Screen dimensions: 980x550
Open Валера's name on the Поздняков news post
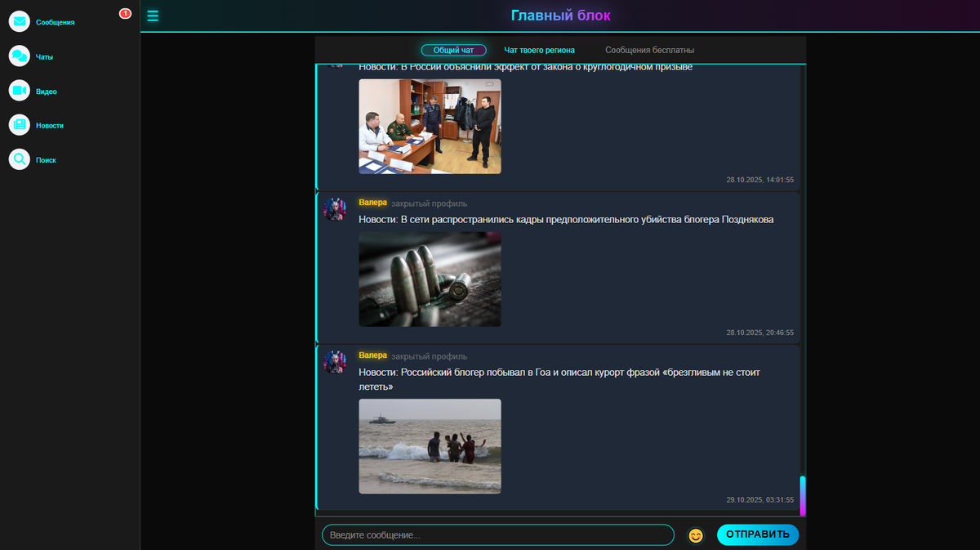[372, 203]
